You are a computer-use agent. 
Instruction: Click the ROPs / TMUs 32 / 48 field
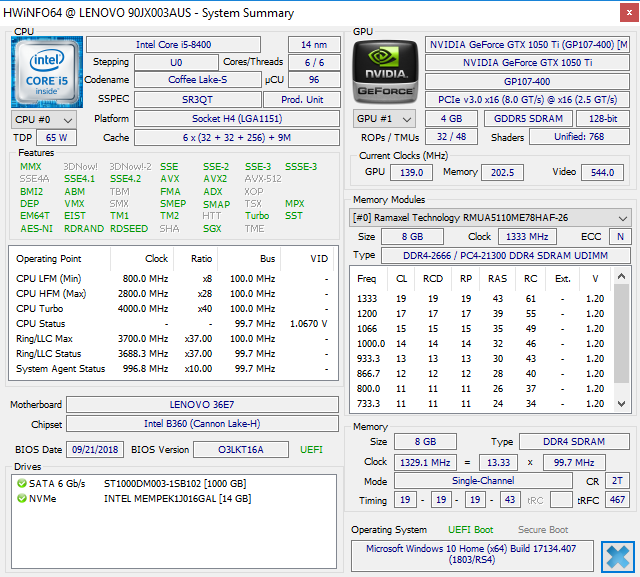click(x=451, y=137)
